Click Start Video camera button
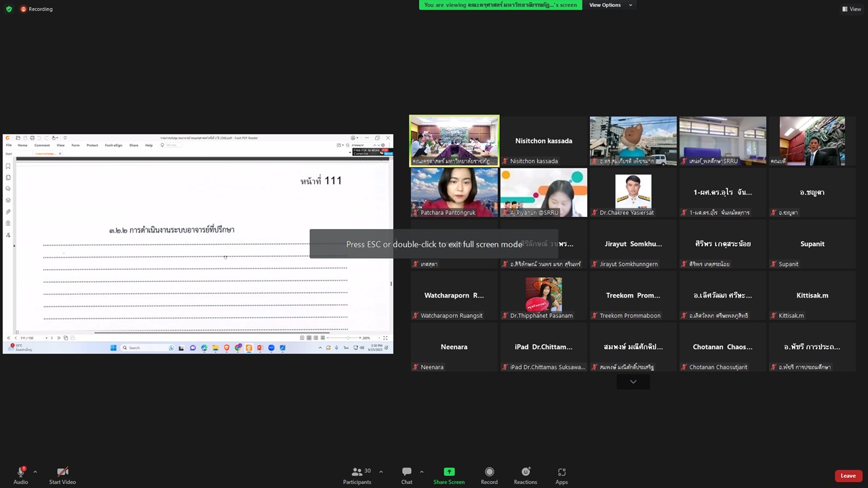This screenshot has width=868, height=488. pyautogui.click(x=62, y=472)
